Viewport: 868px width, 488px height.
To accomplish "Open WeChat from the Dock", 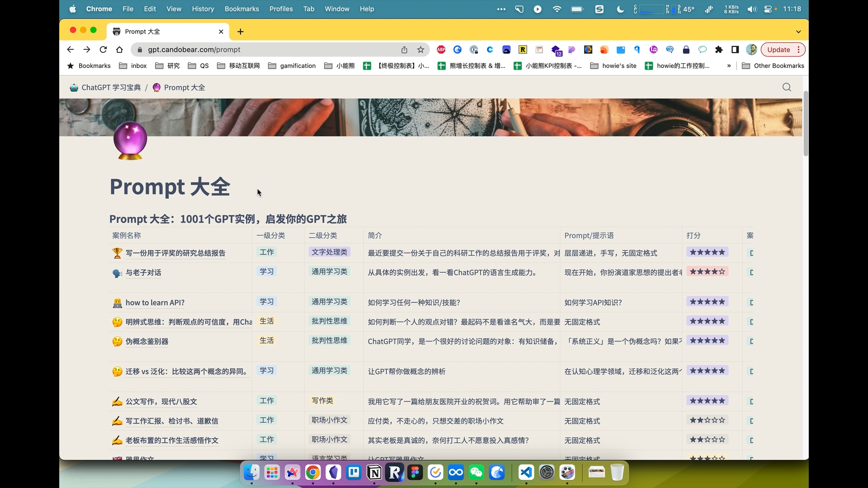I will click(x=476, y=473).
